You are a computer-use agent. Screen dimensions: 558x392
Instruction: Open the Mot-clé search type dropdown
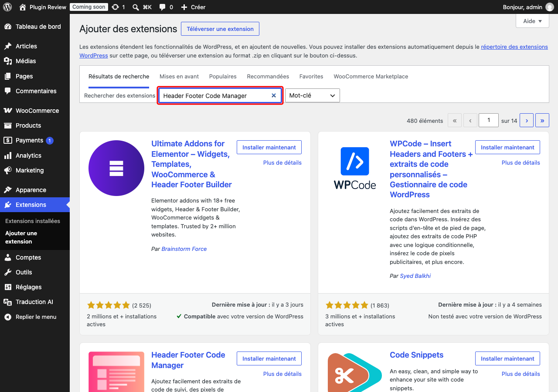click(x=312, y=95)
